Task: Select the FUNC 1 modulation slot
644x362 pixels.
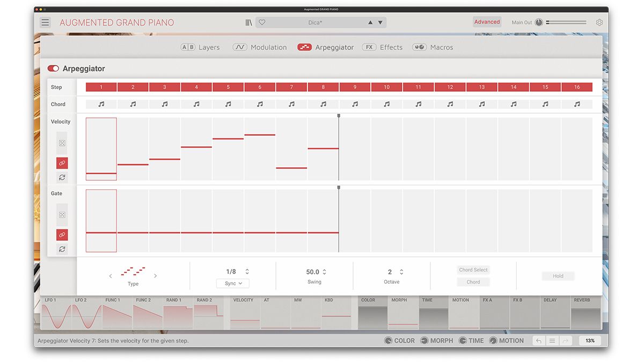Action: coord(117,313)
